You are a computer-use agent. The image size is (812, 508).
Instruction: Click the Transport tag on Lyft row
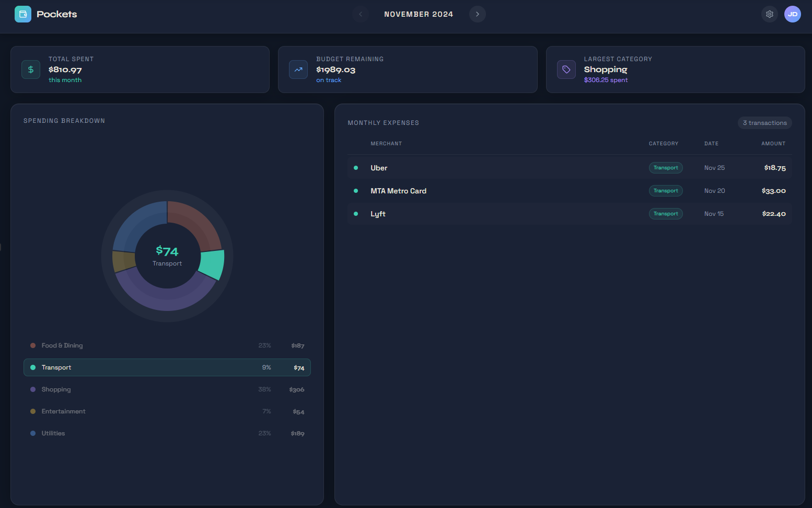[x=665, y=214]
